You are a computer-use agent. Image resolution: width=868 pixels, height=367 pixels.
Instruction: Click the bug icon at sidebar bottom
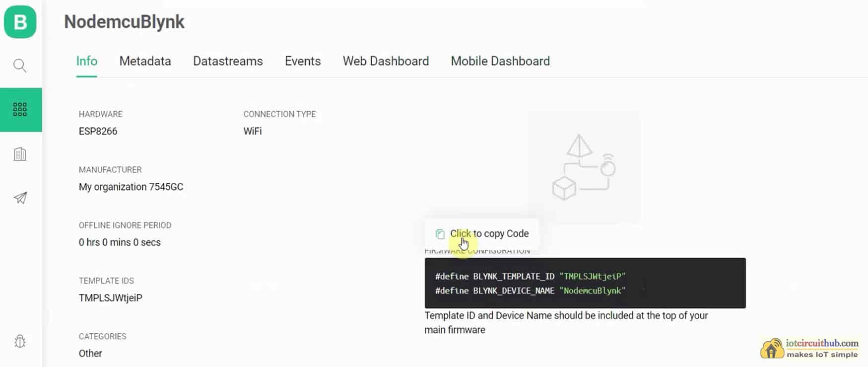click(x=20, y=341)
